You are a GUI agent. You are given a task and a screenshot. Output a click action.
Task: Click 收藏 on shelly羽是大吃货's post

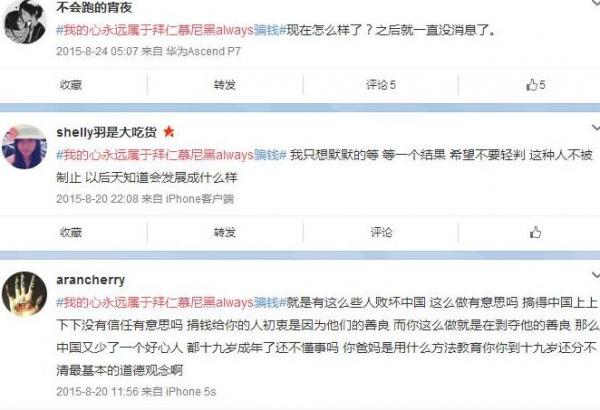point(71,232)
